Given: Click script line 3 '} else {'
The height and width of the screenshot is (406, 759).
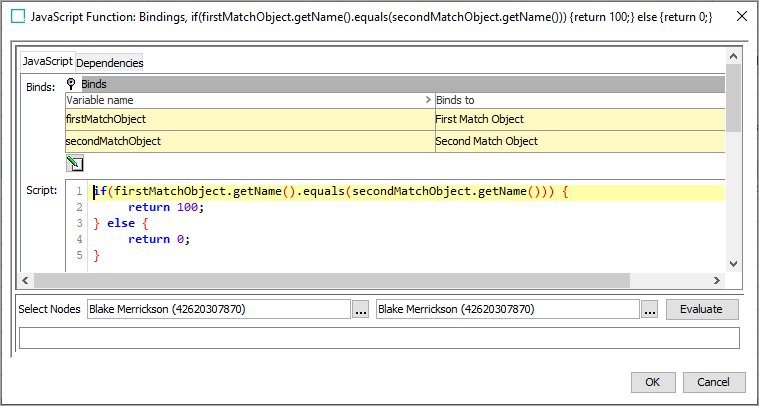Looking at the screenshot, I should tap(121, 224).
